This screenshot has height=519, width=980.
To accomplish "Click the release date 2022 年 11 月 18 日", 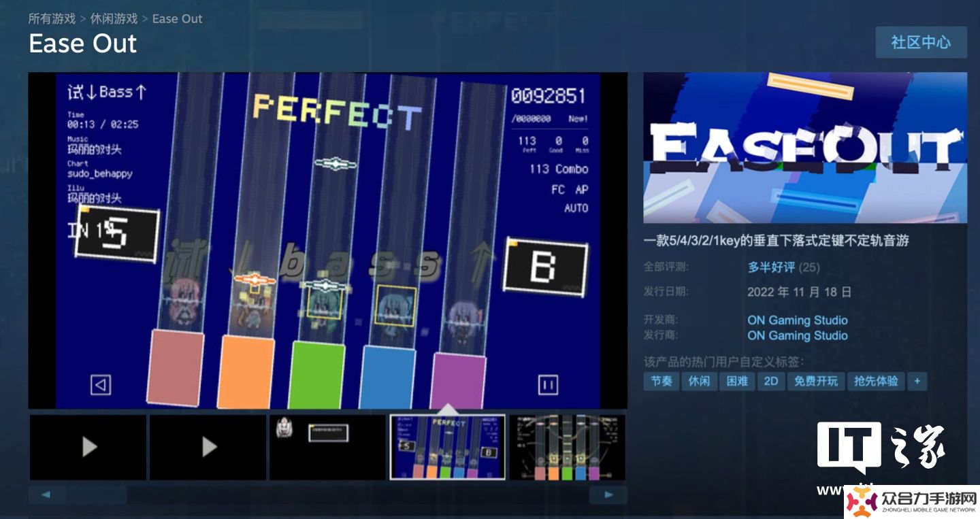I will (x=800, y=292).
